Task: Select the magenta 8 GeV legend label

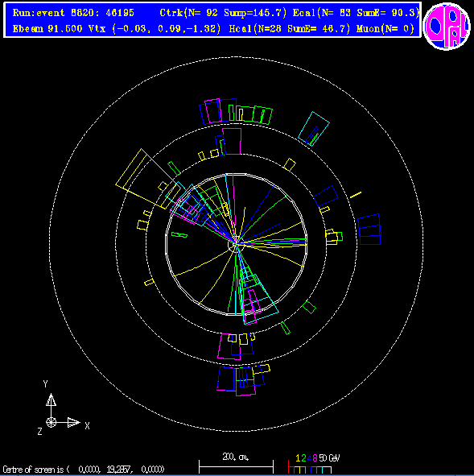Action: (315, 458)
